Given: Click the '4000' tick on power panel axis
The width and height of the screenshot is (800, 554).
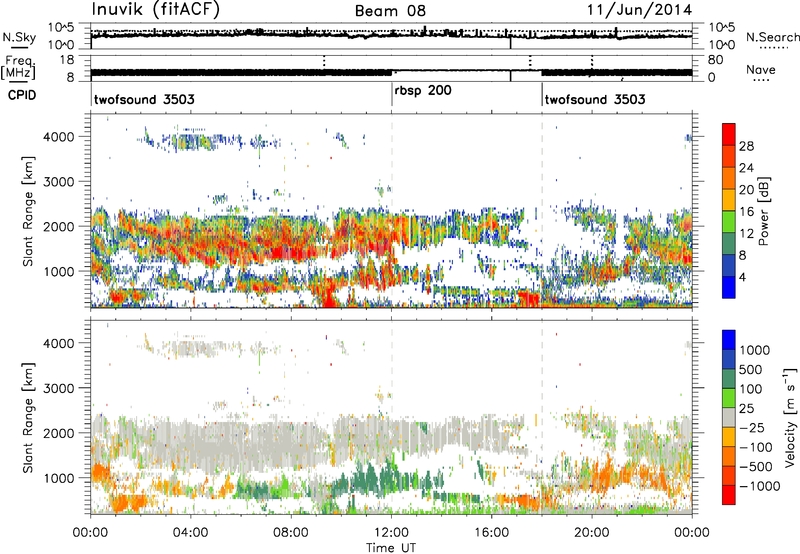Looking at the screenshot, I should pyautogui.click(x=58, y=137).
